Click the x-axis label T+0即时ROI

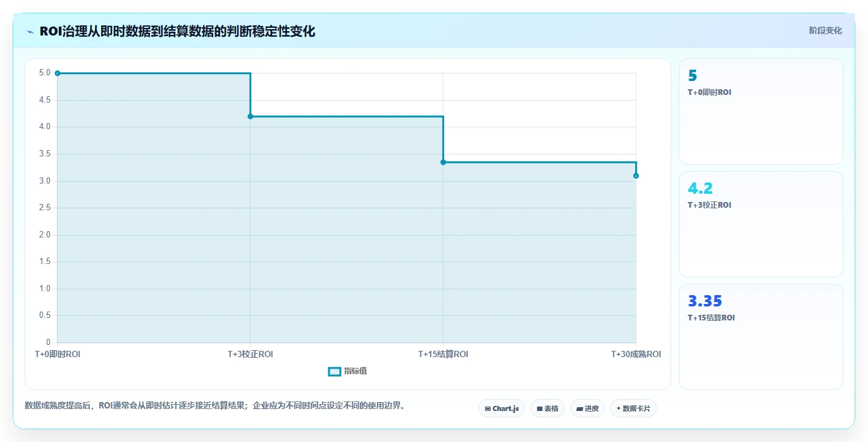pyautogui.click(x=58, y=355)
